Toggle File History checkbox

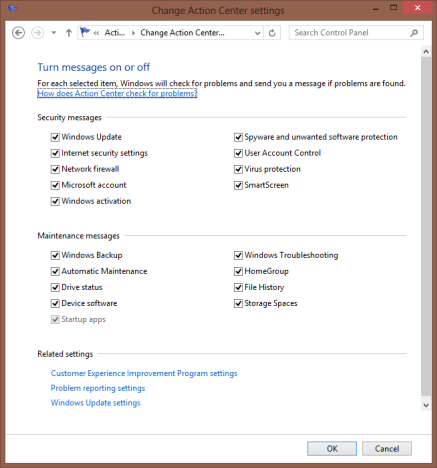coord(238,287)
